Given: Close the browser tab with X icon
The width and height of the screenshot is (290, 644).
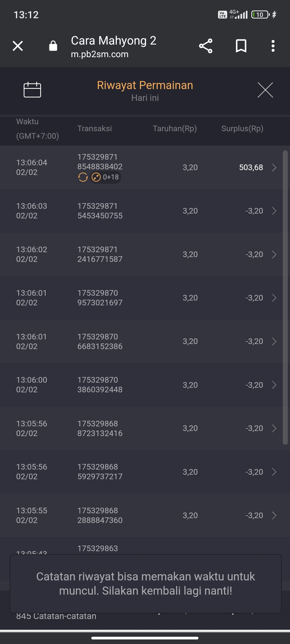Looking at the screenshot, I should pos(18,46).
